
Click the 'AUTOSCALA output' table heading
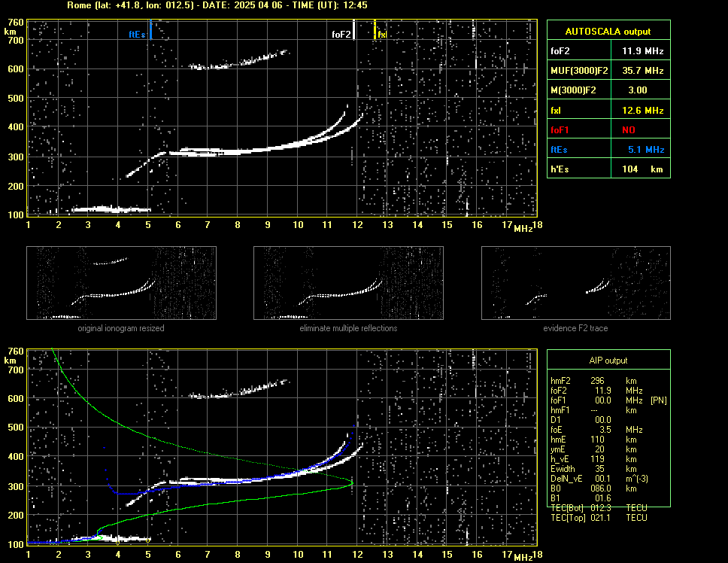click(x=608, y=32)
